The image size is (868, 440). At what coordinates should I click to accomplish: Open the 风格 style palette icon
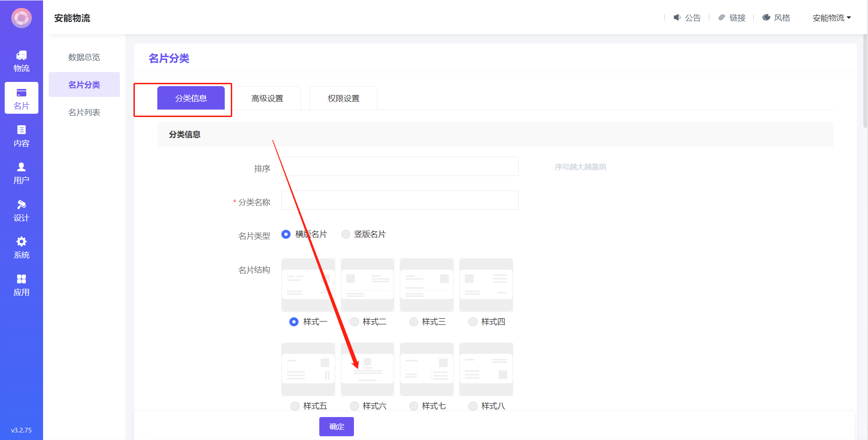coord(766,18)
